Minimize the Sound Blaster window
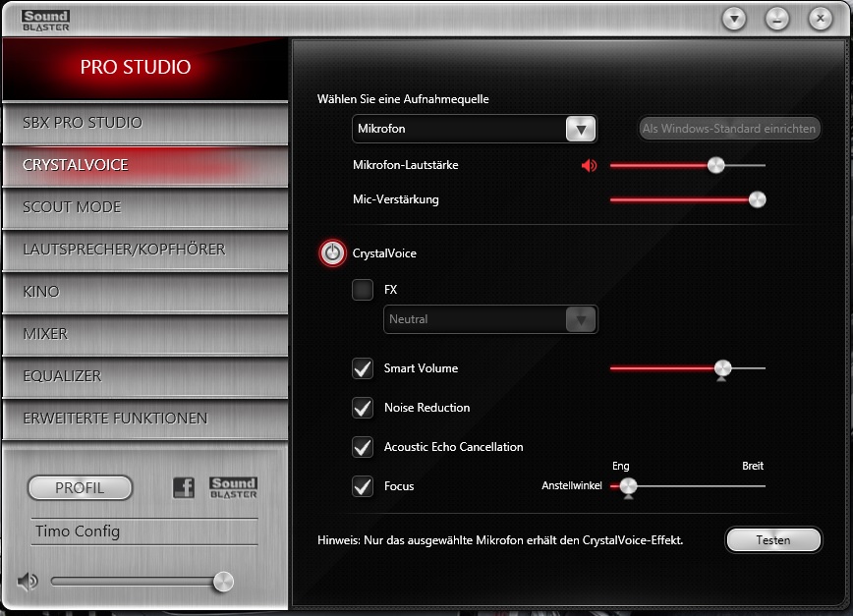Image resolution: width=853 pixels, height=616 pixels. 776,20
